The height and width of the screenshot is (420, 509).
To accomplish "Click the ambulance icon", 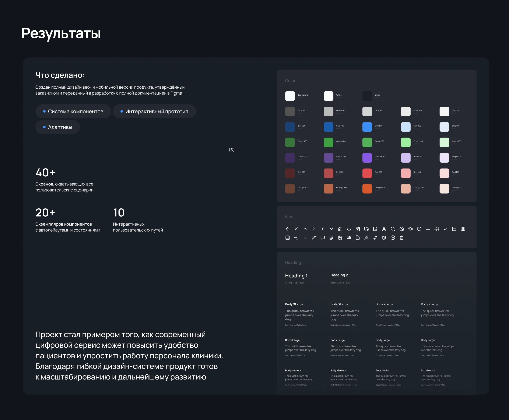I will click(x=349, y=238).
